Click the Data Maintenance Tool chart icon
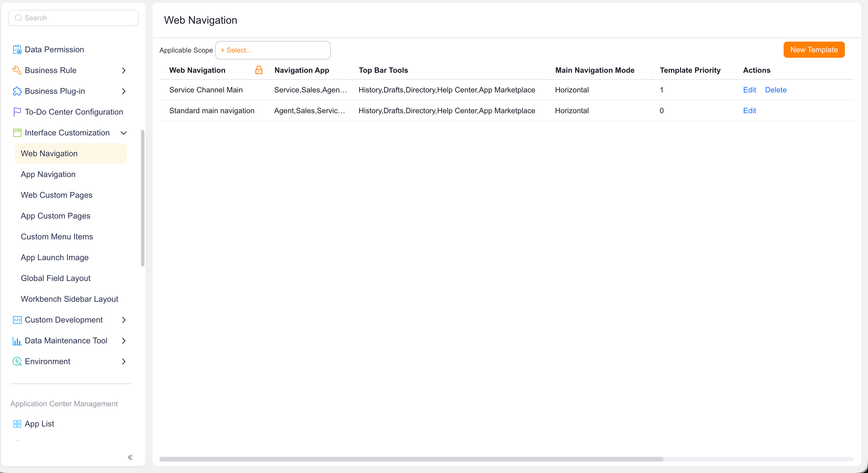 17,341
